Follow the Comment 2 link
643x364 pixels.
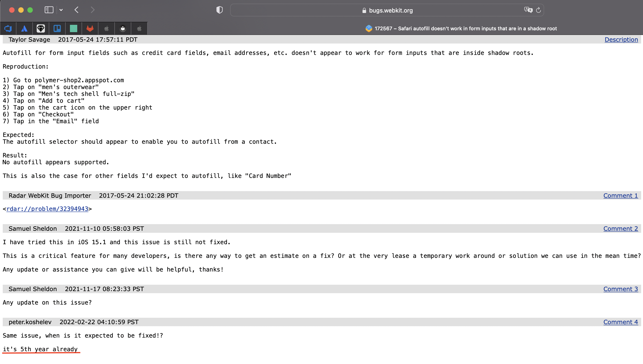coord(620,228)
